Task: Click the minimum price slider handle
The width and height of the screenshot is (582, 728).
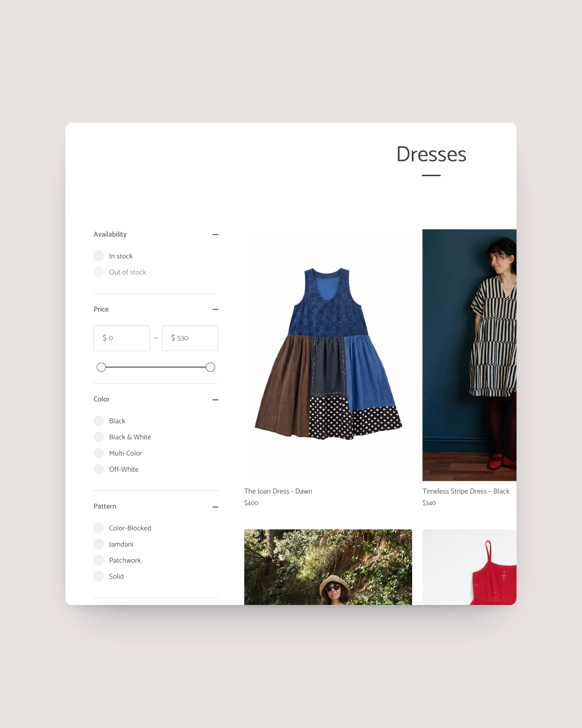Action: (x=101, y=367)
